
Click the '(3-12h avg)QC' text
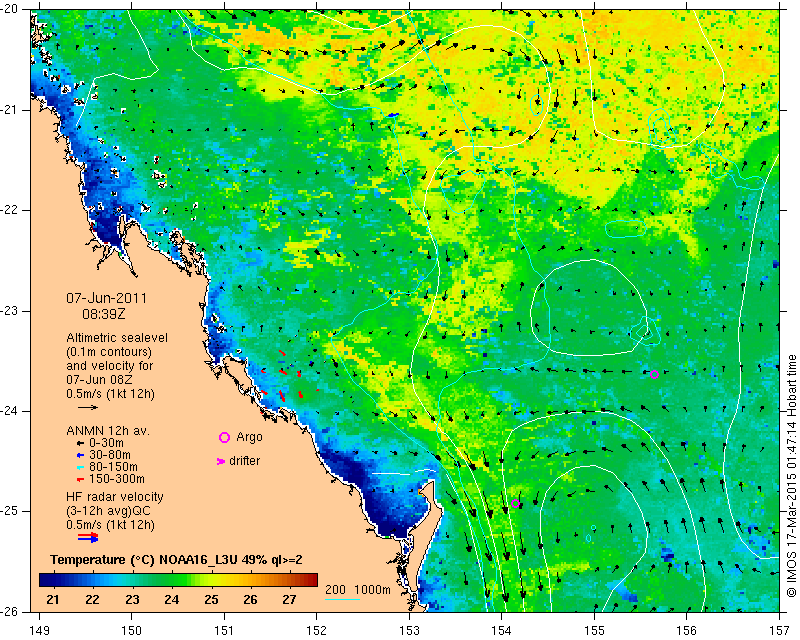(108, 511)
